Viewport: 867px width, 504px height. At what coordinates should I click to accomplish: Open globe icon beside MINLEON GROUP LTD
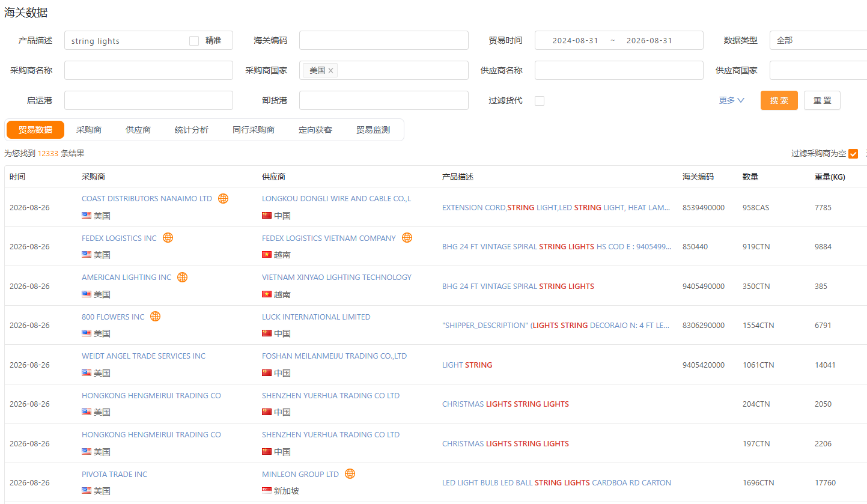pos(350,474)
